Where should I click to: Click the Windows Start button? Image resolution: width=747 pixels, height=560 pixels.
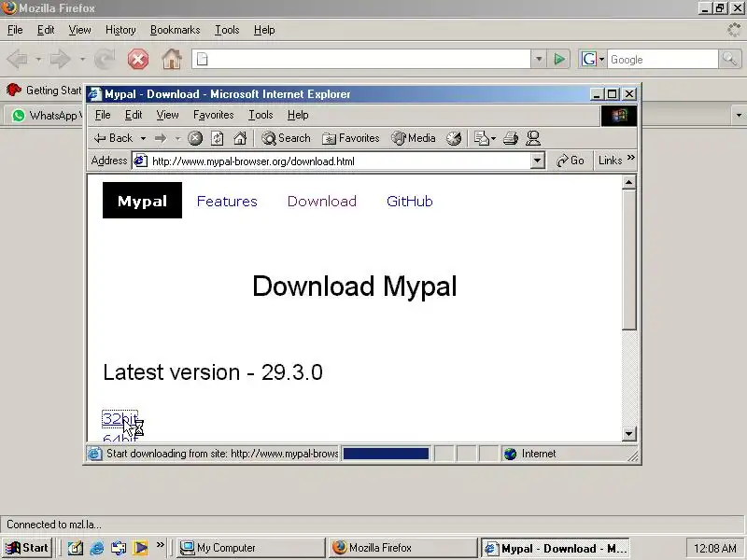click(x=27, y=548)
